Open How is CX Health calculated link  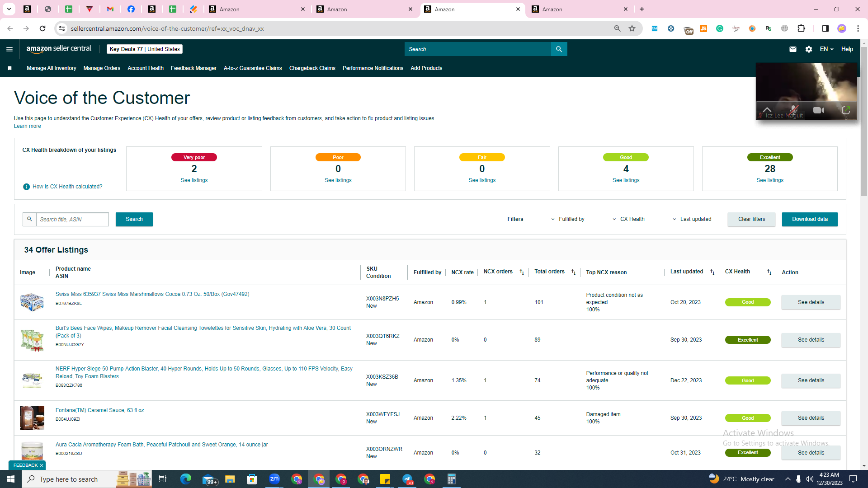click(x=67, y=187)
